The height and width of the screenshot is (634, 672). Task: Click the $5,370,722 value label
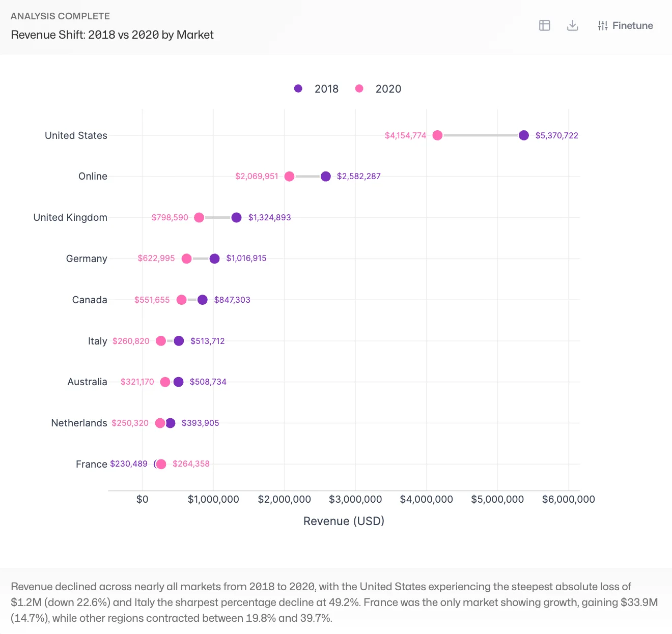556,136
